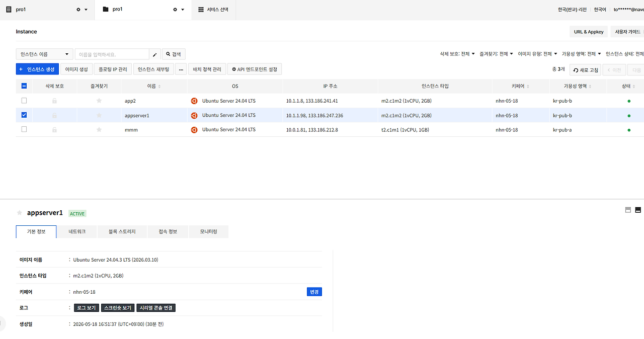This screenshot has width=644, height=339.
Task: Click the 스크린샷 보기 button
Action: pyautogui.click(x=118, y=308)
